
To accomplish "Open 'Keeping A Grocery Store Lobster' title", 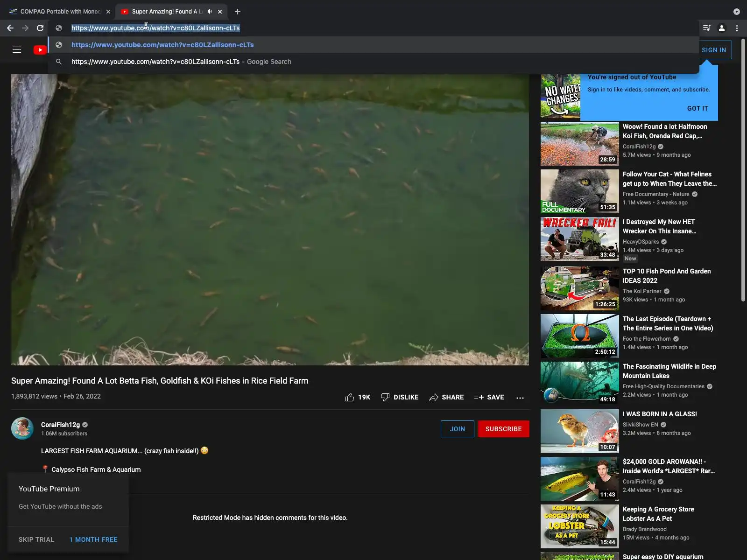I will point(658,514).
